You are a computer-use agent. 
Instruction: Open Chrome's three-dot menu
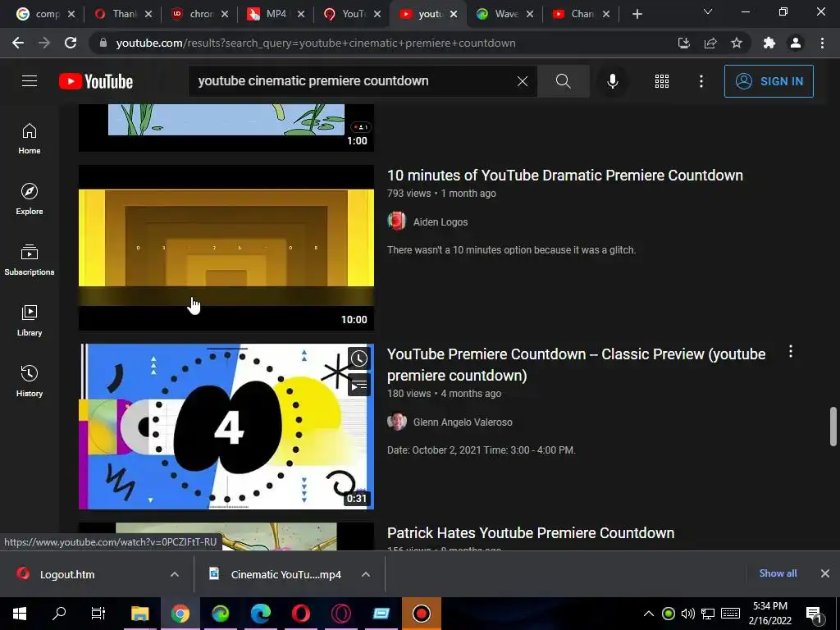coord(822,43)
